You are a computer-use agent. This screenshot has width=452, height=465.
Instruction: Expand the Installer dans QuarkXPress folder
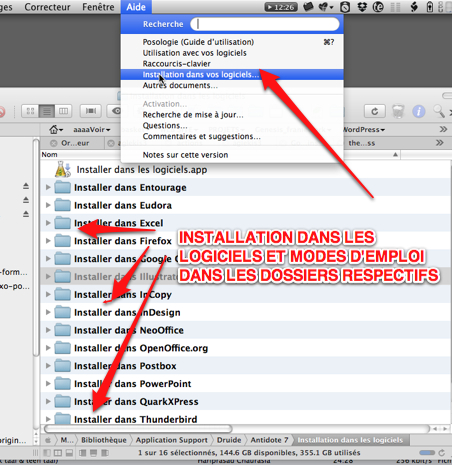tap(48, 401)
